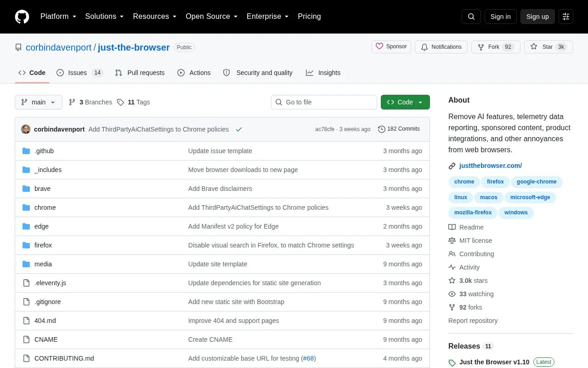Open the main branch selector dropdown
The width and height of the screenshot is (588, 368).
[x=39, y=102]
